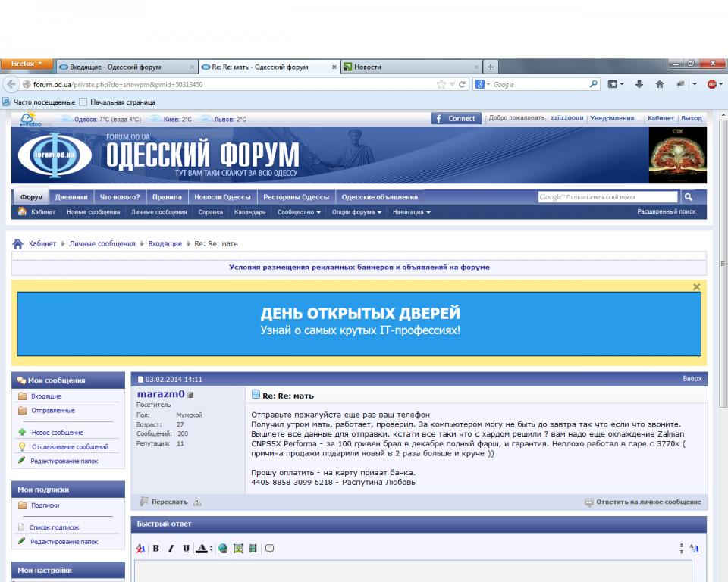Click the insert quote bubble icon
This screenshot has width=728, height=582.
(x=269, y=549)
